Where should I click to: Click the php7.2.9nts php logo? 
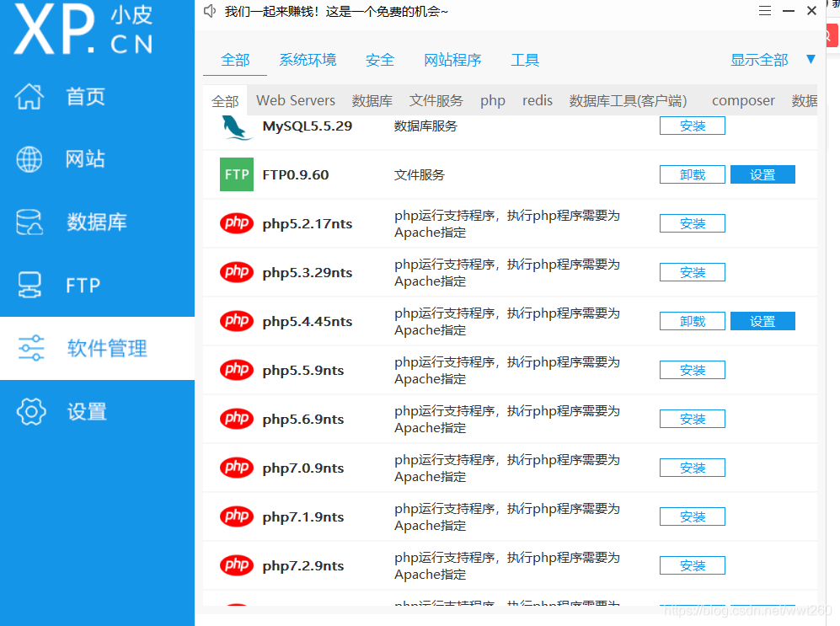tap(237, 565)
